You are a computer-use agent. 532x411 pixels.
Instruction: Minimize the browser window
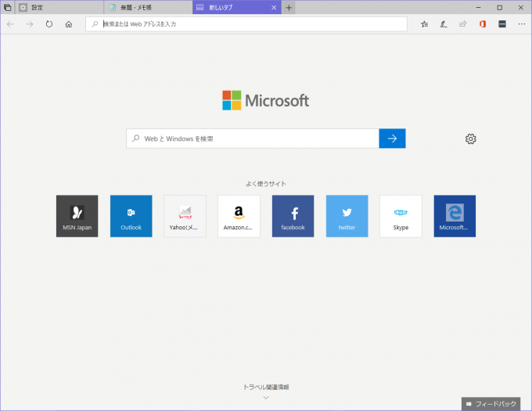pos(478,8)
